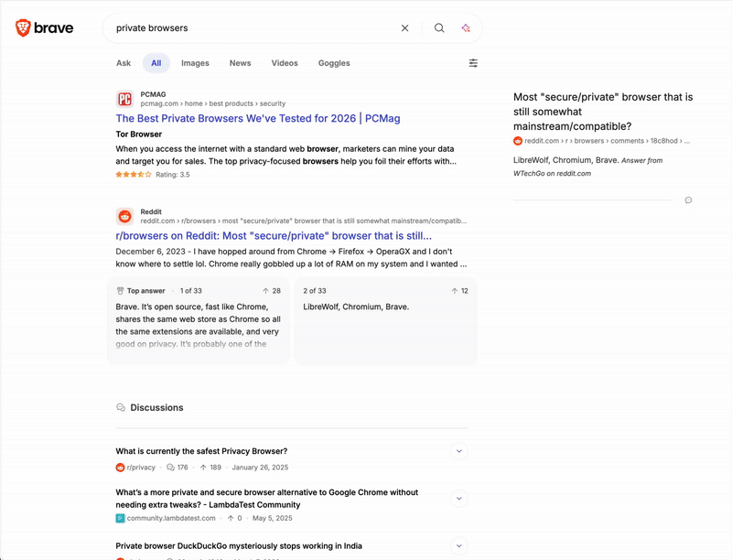Clear the search query with X icon
Screen dimensions: 732x560
[x=404, y=28]
